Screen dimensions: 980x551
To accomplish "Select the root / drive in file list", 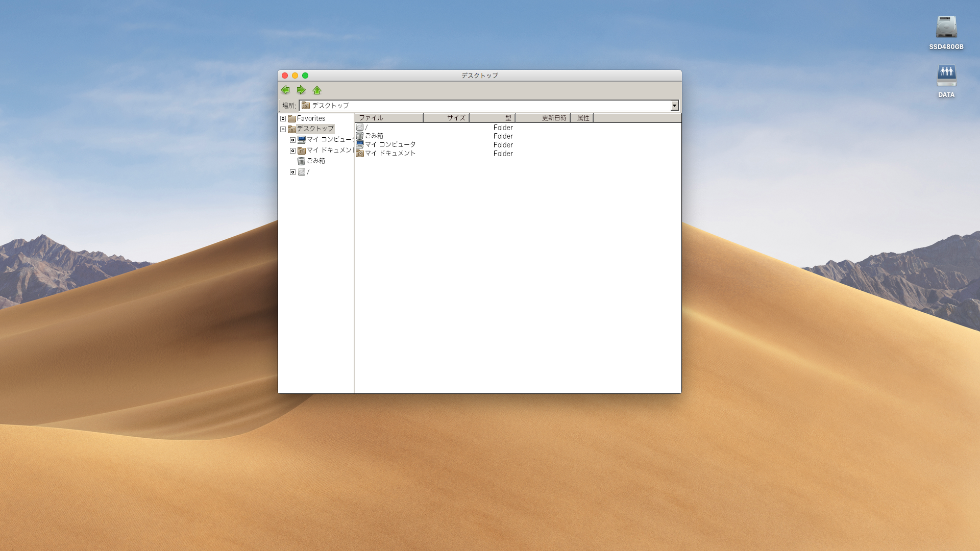I will (360, 127).
